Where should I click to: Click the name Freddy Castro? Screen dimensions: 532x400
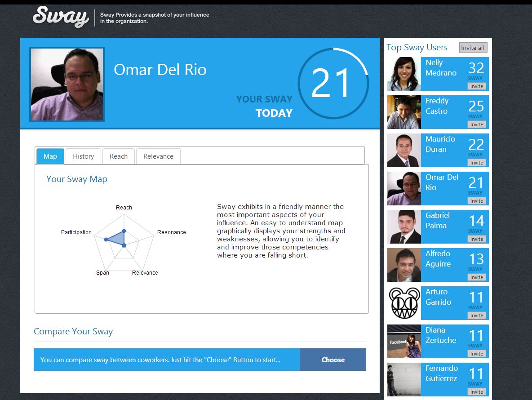(x=437, y=106)
